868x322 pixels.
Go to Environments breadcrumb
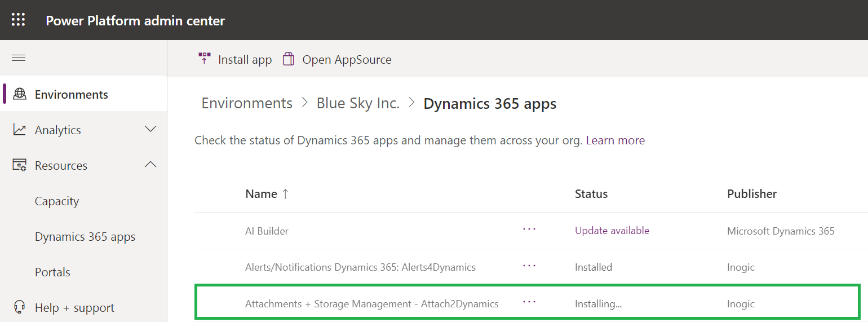pos(247,103)
